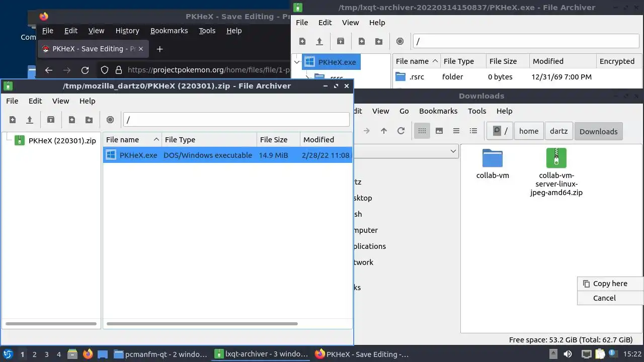Click the home path button in file manager
This screenshot has width=644, height=362.
529,131
